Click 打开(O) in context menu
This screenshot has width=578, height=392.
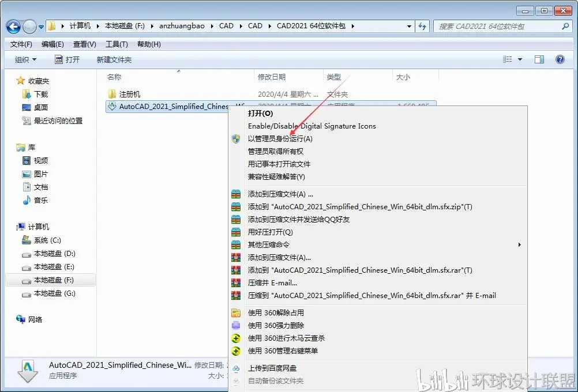point(260,114)
